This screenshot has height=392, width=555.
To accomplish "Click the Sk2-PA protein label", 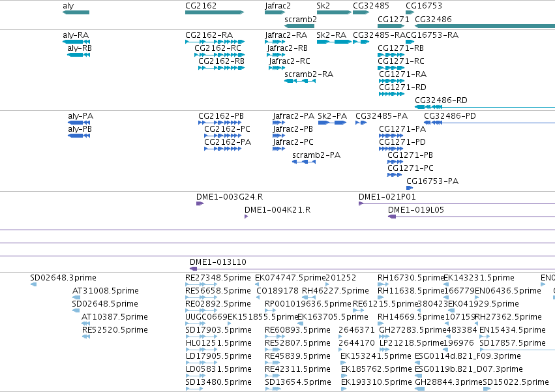I will tap(333, 116).
